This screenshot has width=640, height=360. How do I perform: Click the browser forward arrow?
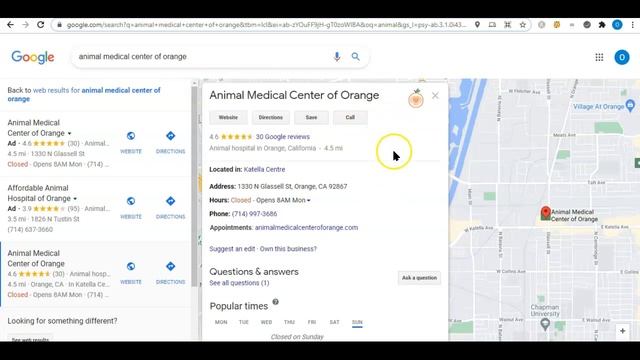click(x=25, y=25)
